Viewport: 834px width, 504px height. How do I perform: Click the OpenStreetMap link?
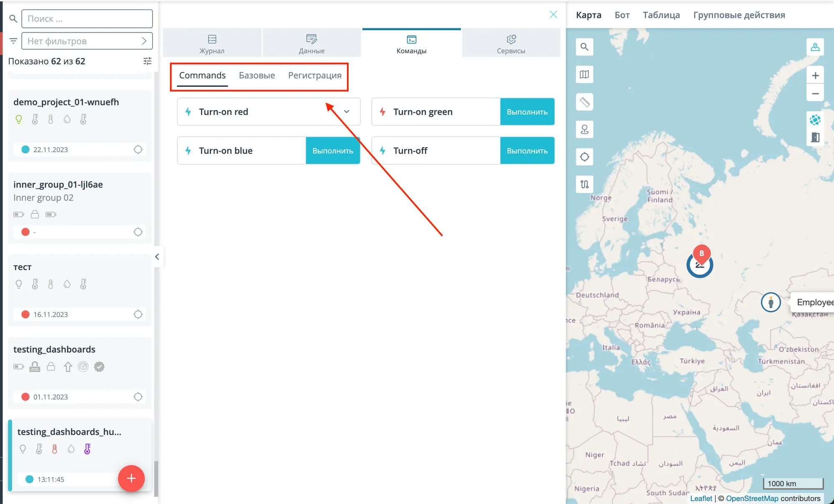pyautogui.click(x=752, y=498)
